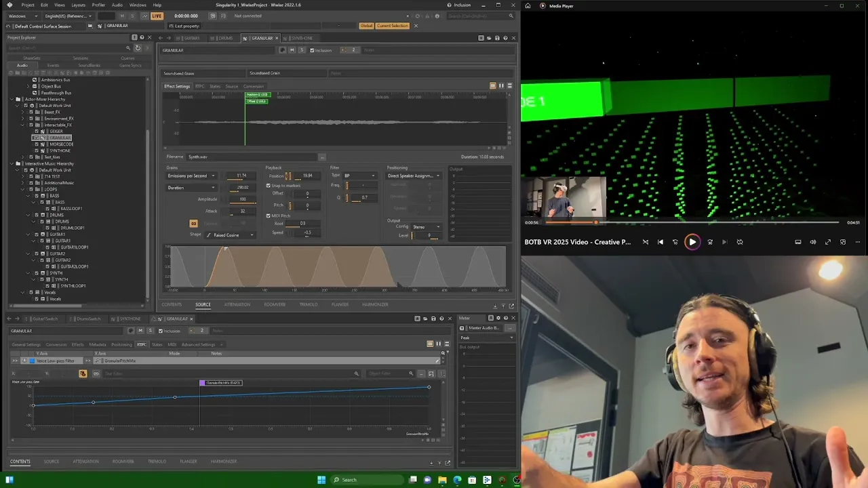Select DRUMLOOP1 in Project Explorer
Screen dimensions: 868x488
pyautogui.click(x=73, y=228)
